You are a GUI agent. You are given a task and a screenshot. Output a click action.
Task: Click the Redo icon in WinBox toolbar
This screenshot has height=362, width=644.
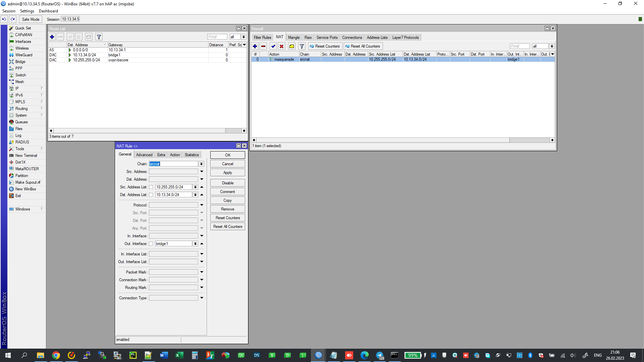[13, 19]
